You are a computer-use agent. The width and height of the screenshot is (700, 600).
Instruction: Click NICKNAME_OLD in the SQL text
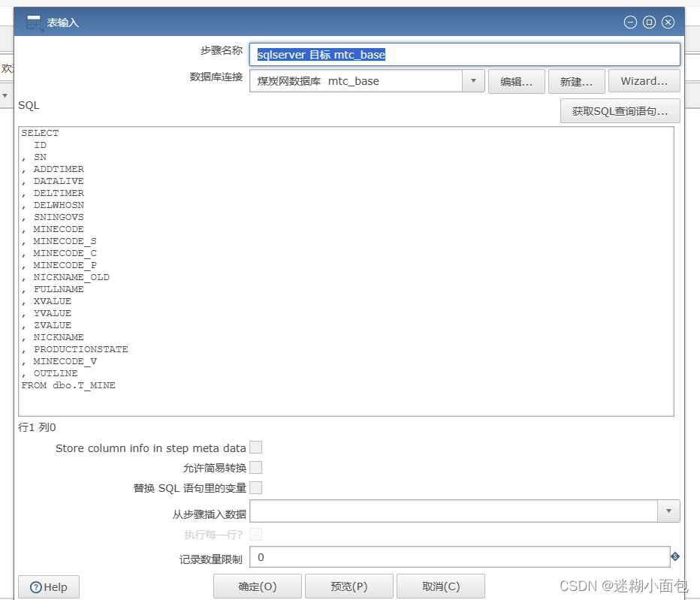point(71,278)
